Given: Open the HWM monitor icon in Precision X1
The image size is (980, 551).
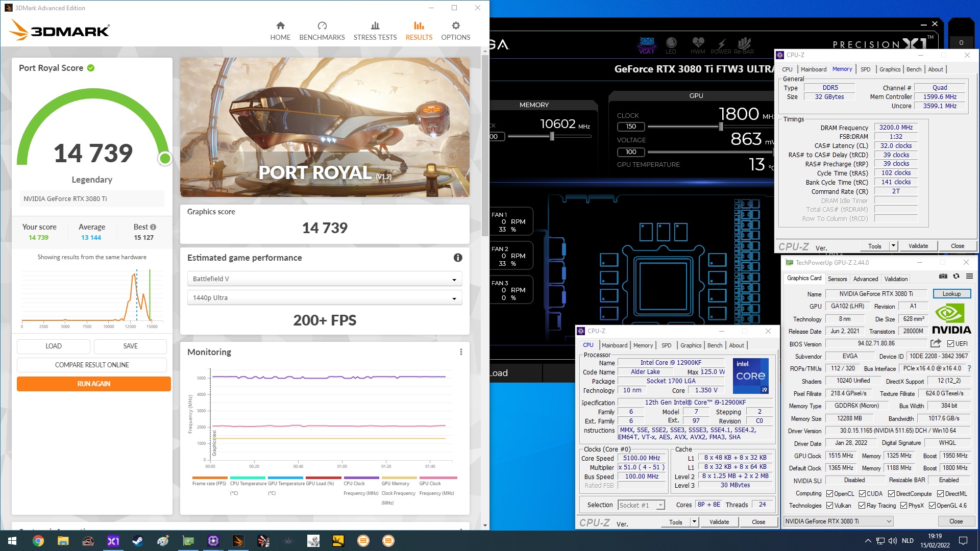Looking at the screenshot, I should [698, 45].
